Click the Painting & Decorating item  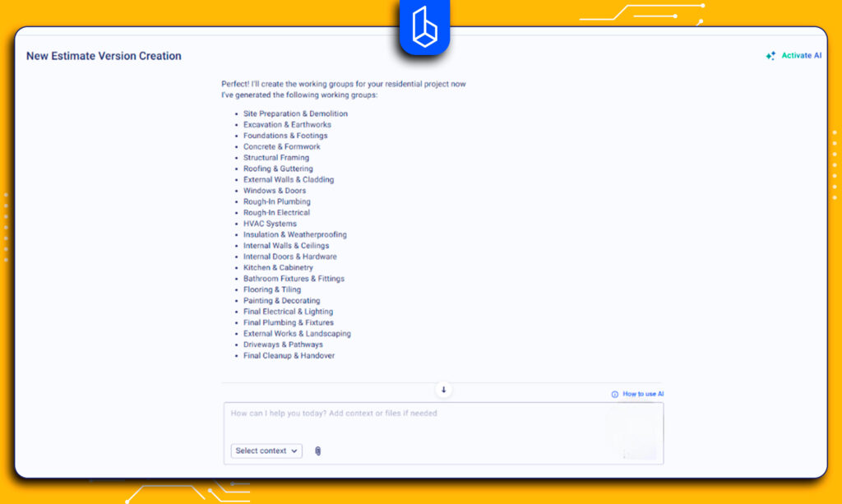pyautogui.click(x=281, y=301)
